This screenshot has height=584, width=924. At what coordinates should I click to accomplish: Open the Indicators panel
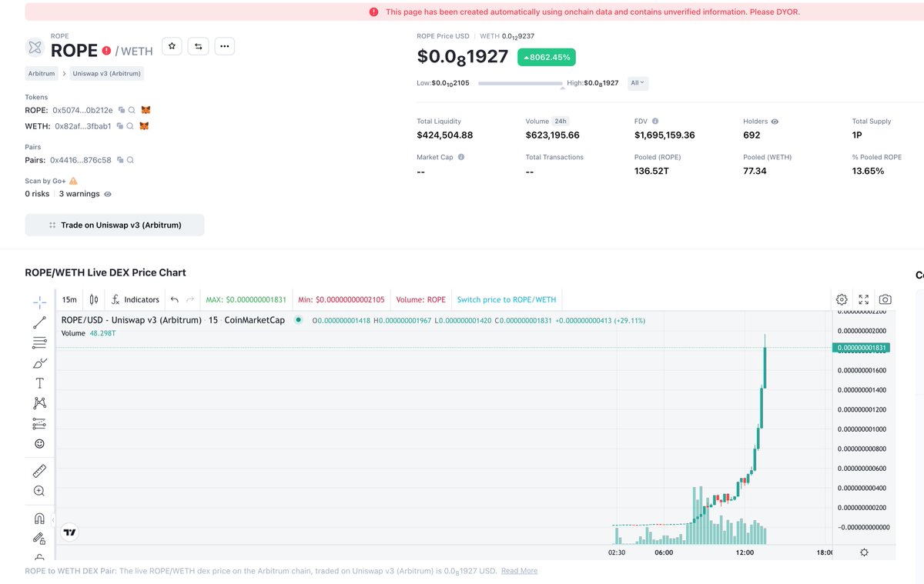click(x=136, y=299)
